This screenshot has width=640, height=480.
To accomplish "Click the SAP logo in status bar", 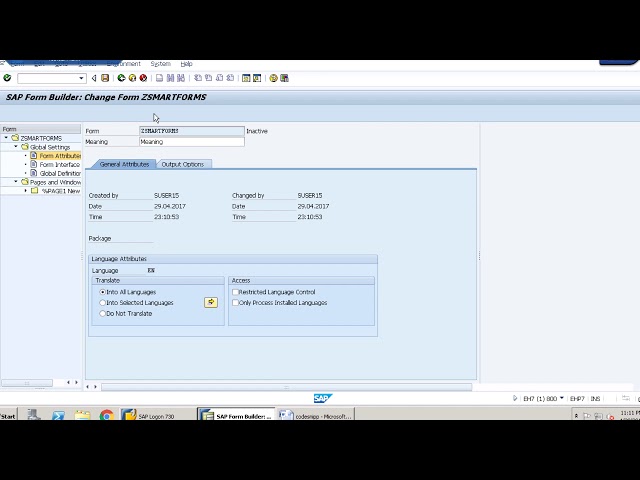I will coord(323,398).
